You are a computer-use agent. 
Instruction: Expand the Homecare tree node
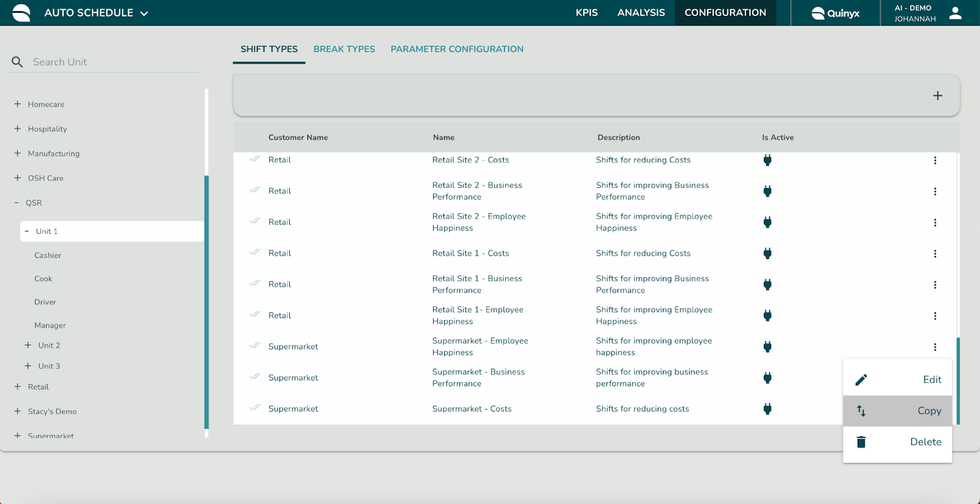(x=18, y=104)
